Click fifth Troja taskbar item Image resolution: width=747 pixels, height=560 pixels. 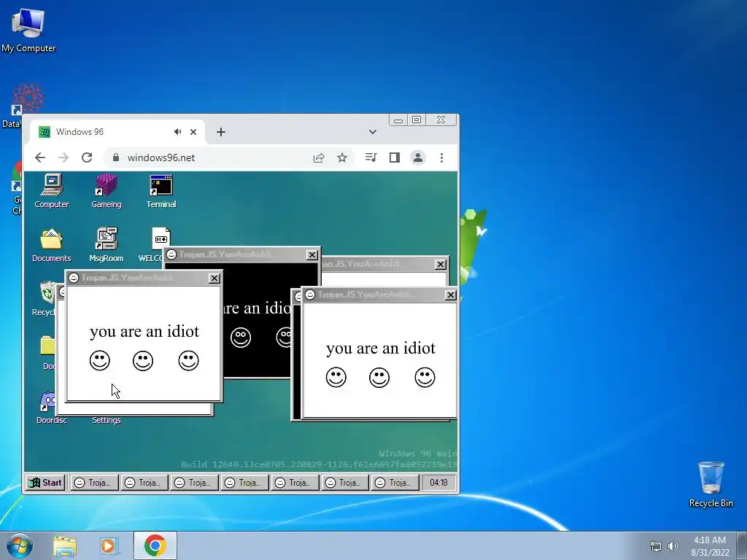tap(295, 483)
